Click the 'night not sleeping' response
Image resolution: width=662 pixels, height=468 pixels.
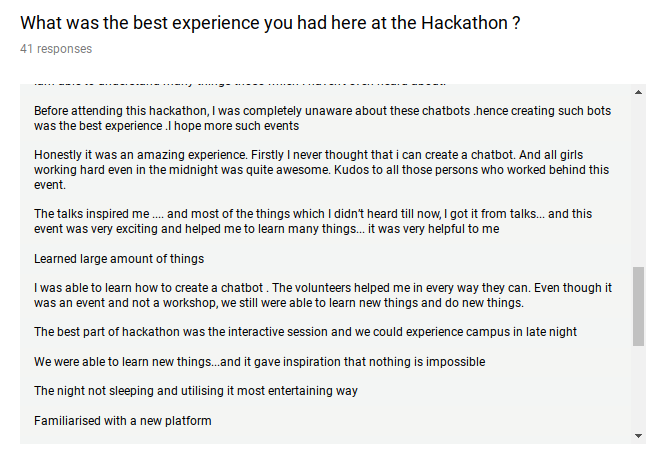196,391
